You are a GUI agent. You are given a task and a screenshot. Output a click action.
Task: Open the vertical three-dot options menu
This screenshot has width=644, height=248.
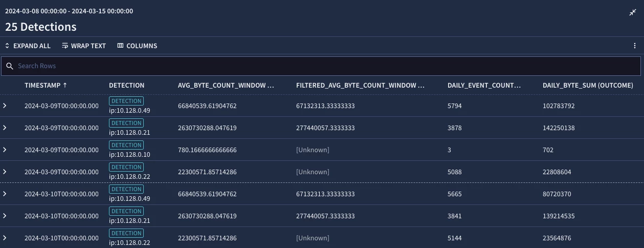[x=635, y=46]
